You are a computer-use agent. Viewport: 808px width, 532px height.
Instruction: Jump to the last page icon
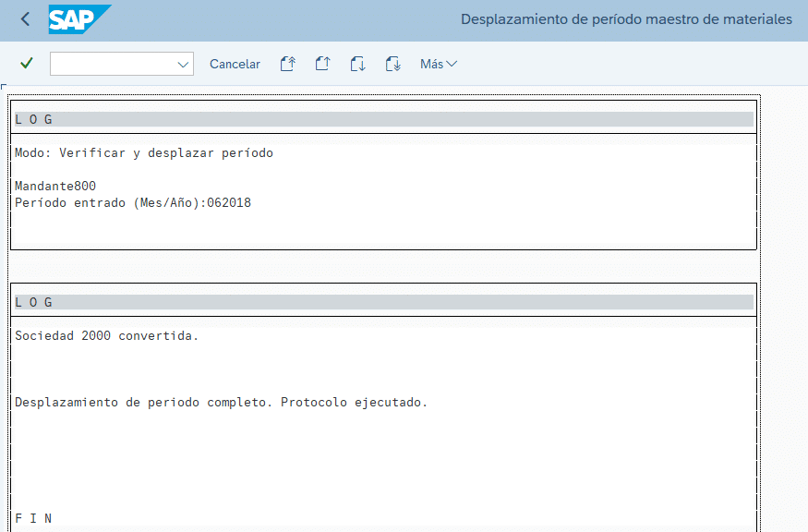392,64
